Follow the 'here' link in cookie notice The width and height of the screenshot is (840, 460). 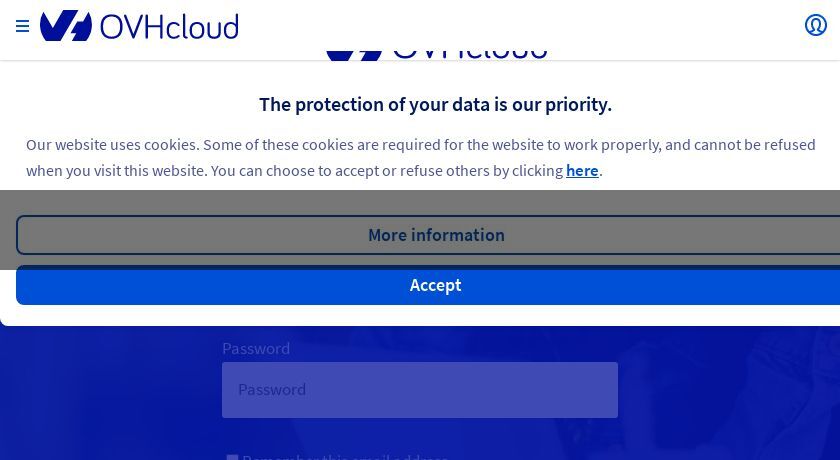(x=582, y=170)
